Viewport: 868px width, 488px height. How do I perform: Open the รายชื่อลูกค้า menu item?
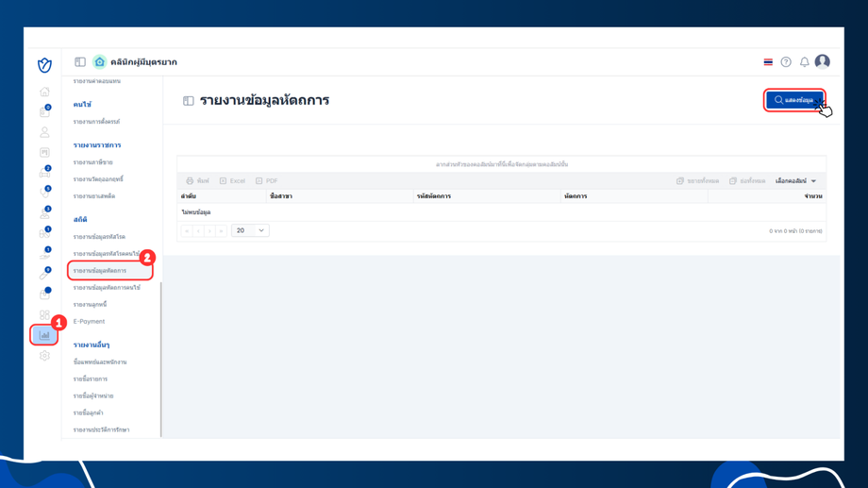click(89, 412)
